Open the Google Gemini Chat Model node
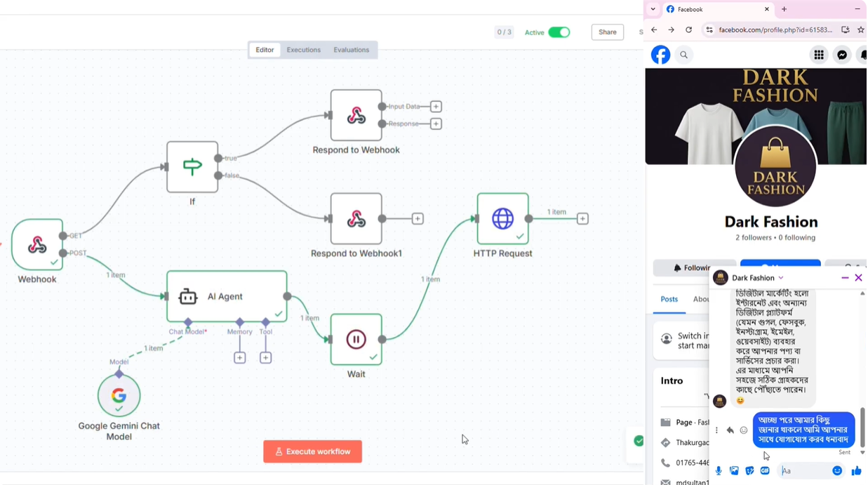The width and height of the screenshot is (868, 485). (119, 396)
